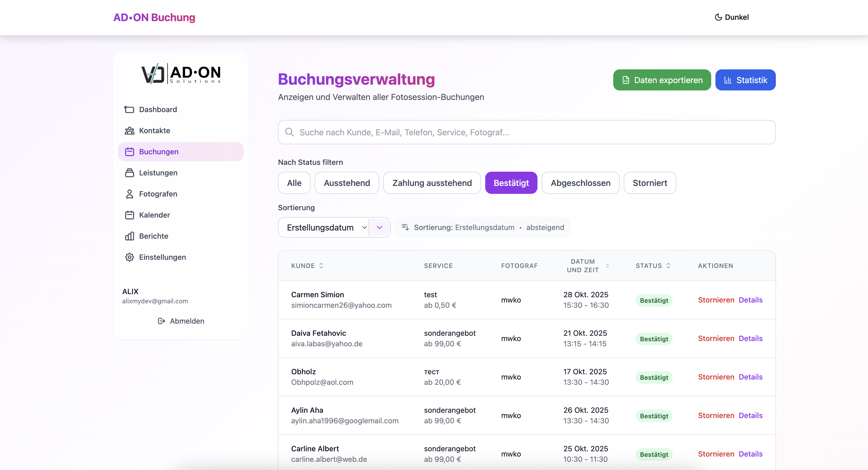Viewport: 868px width, 470px height.
Task: Click the Kalender calendar icon
Action: click(x=129, y=215)
